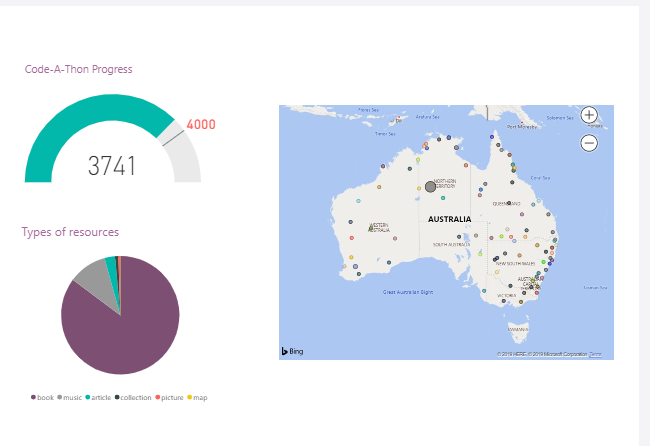Click the Bing logo on the map
This screenshot has height=446, width=650.
click(x=293, y=351)
